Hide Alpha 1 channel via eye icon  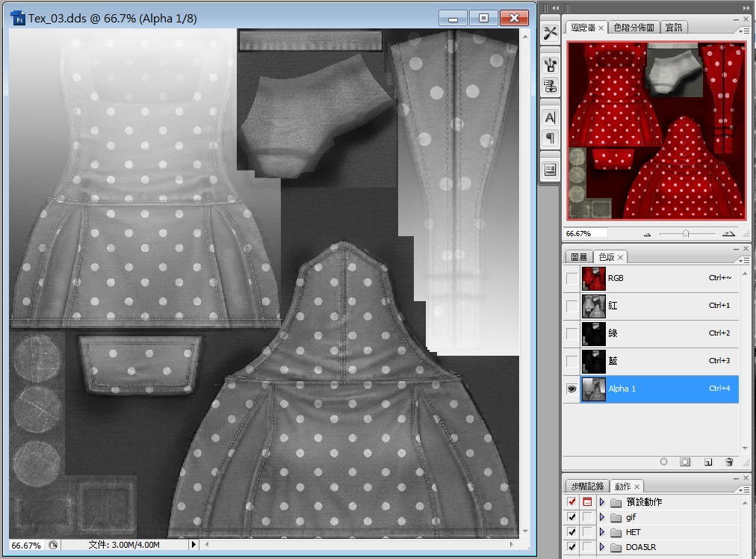point(571,389)
